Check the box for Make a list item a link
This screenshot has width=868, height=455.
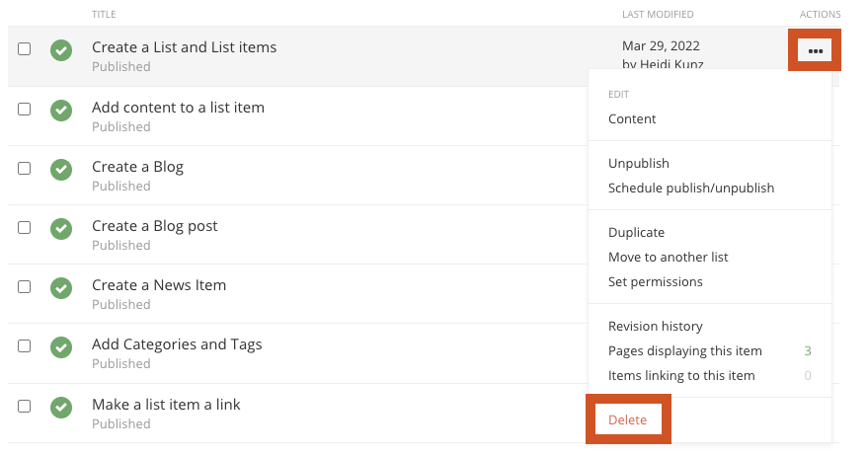pyautogui.click(x=25, y=406)
